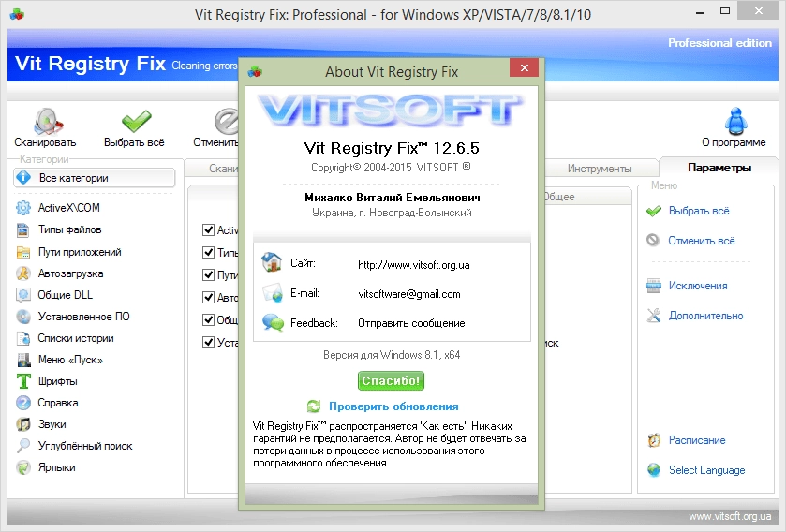Click the Все категории info icon
The height and width of the screenshot is (532, 786).
23,177
